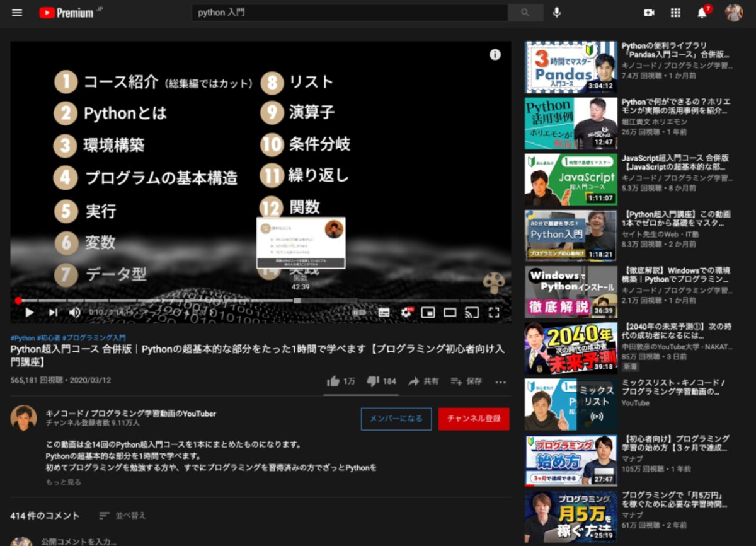Open the #プログラミング入門 hashtag link
Viewport: 756px width, 546px height.
(x=93, y=338)
